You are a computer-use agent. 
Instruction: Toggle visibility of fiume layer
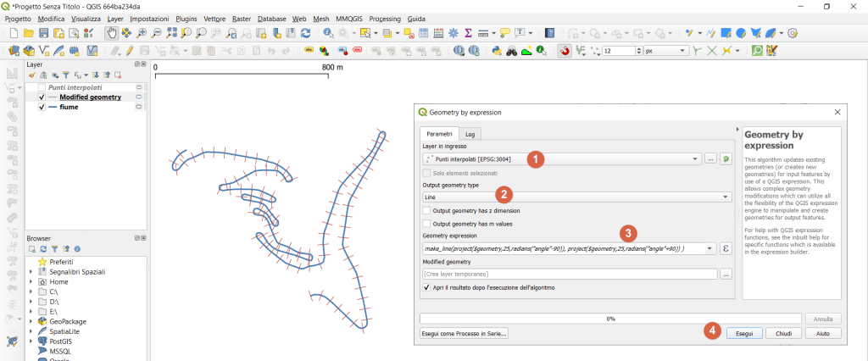click(42, 108)
